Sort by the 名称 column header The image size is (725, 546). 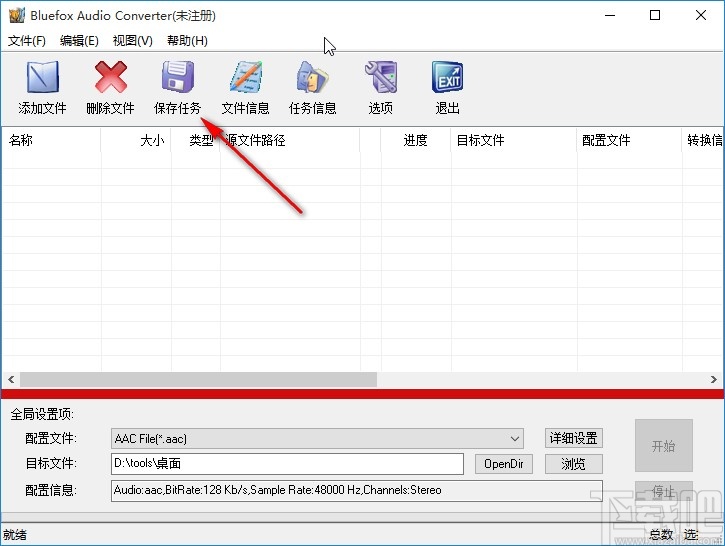(51, 140)
